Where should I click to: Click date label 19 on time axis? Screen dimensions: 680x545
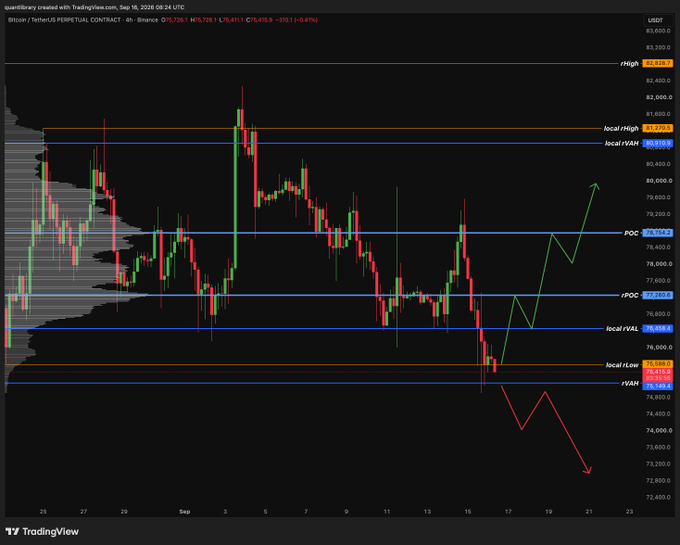(x=549, y=512)
